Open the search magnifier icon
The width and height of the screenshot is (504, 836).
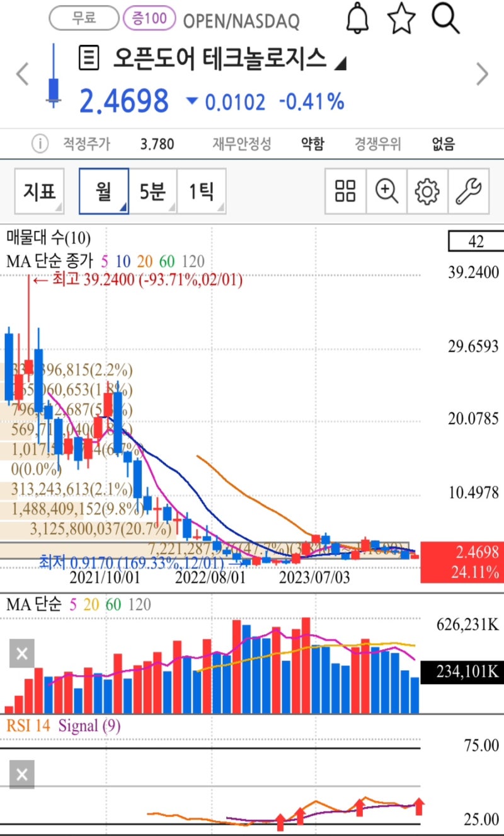[445, 18]
